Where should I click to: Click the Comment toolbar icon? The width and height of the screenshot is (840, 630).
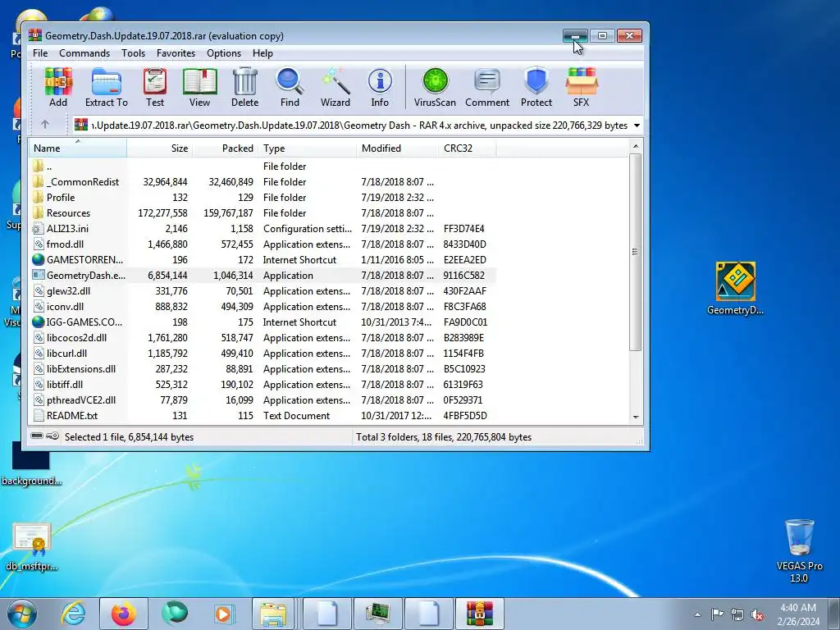(487, 87)
